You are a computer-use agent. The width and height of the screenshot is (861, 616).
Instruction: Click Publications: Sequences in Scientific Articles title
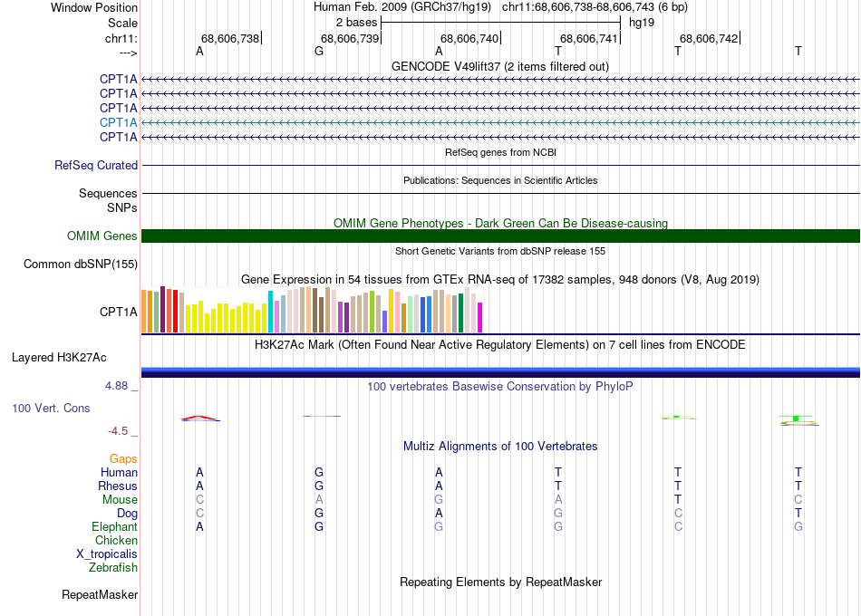coord(500,180)
